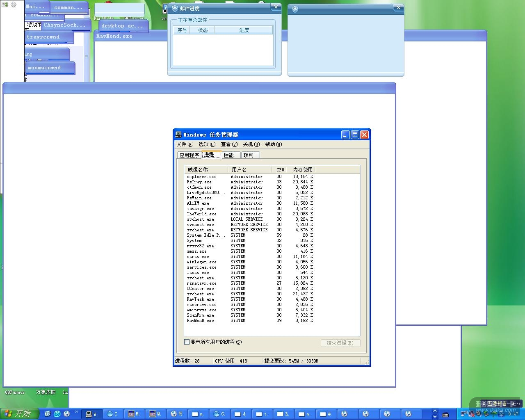Select the 进程 tab
Screen dimensions: 525x420
[211, 155]
